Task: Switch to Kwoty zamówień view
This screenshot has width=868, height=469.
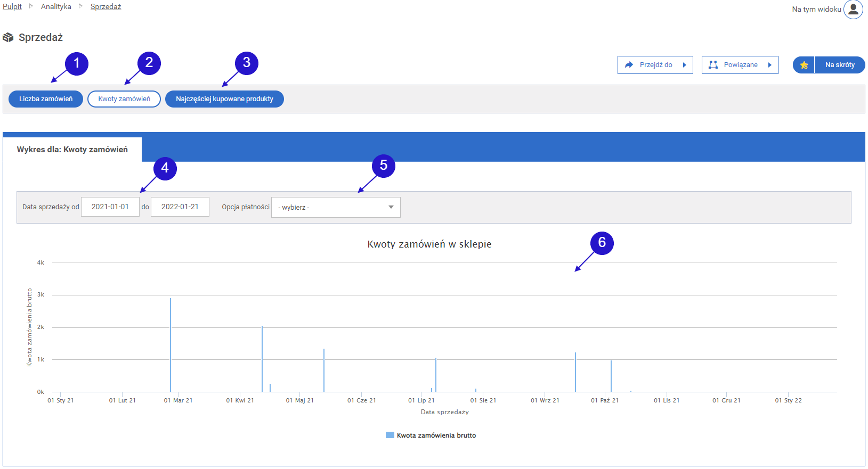Action: (x=124, y=99)
